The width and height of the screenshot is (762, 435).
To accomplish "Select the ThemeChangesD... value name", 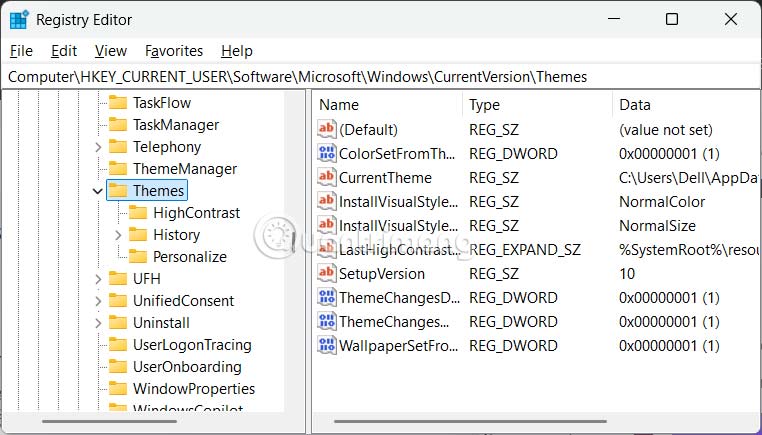I will click(399, 297).
